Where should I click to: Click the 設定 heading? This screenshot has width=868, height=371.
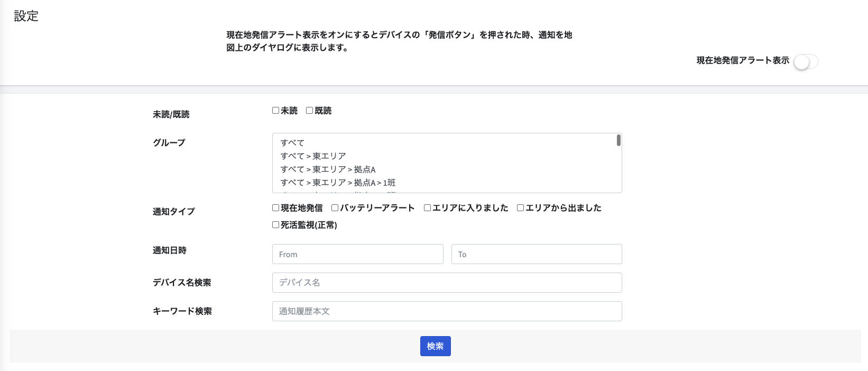(x=26, y=16)
